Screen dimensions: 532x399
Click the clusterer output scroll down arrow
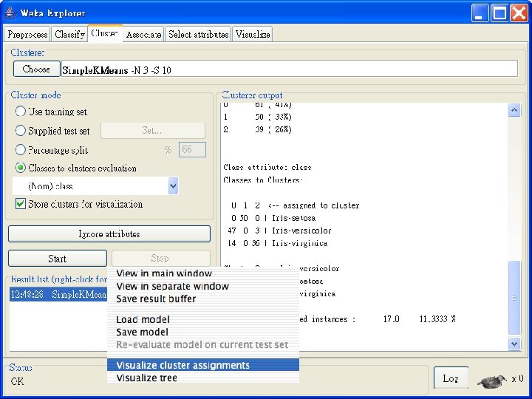[514, 344]
